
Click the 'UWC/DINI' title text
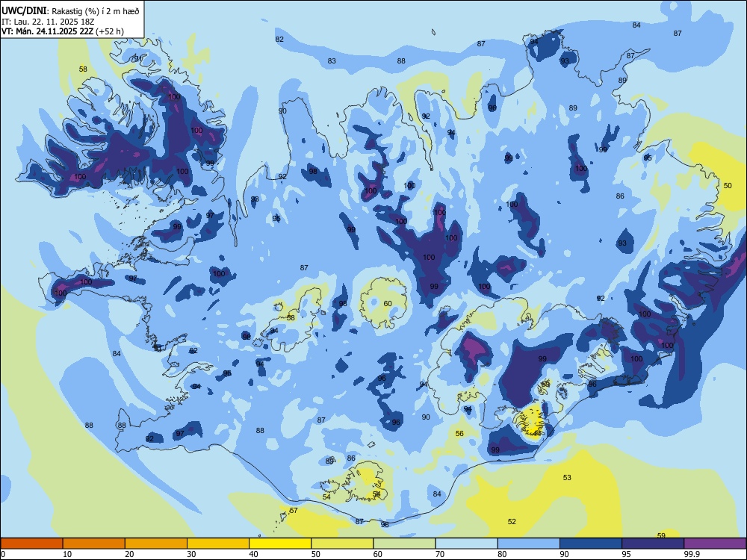(24, 11)
